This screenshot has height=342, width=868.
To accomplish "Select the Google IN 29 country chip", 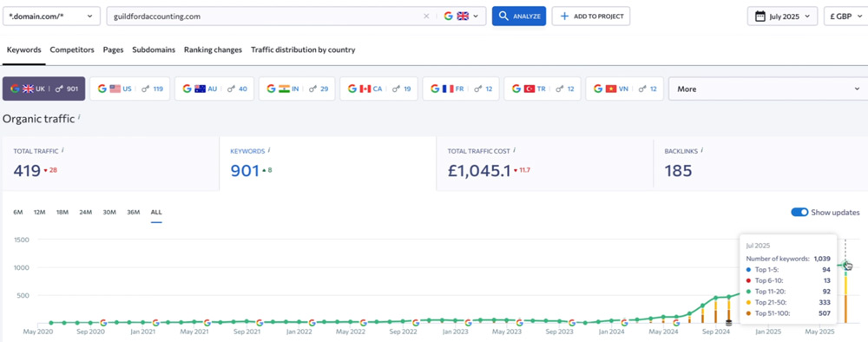I will click(x=297, y=89).
